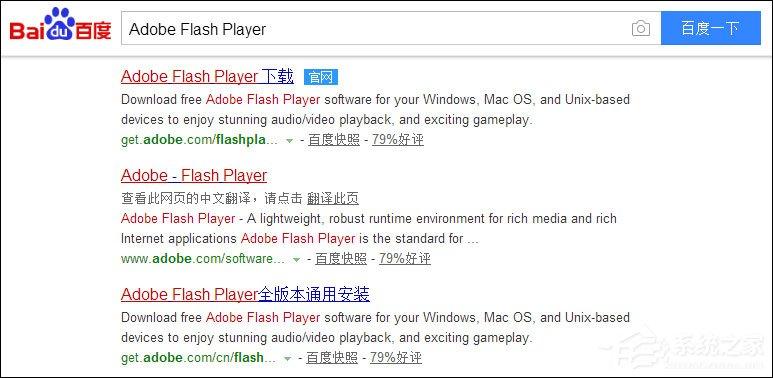Click 79%好评 for get.adobe.com/flashpla... result
The image size is (773, 378).
(x=398, y=140)
